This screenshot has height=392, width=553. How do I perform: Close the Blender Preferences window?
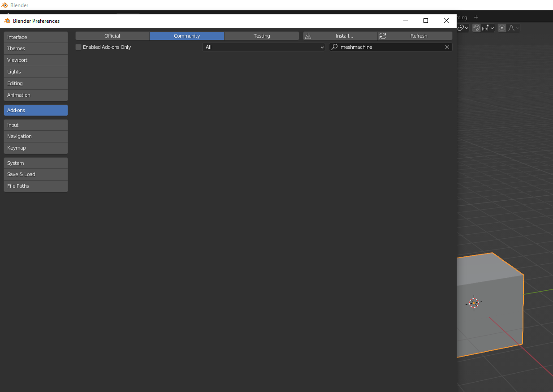(446, 21)
